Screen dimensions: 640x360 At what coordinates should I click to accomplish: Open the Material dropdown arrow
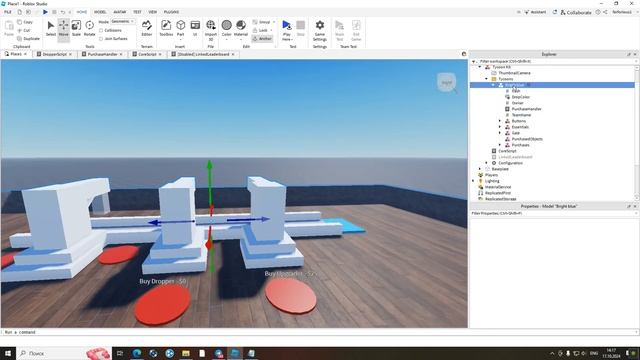(241, 40)
